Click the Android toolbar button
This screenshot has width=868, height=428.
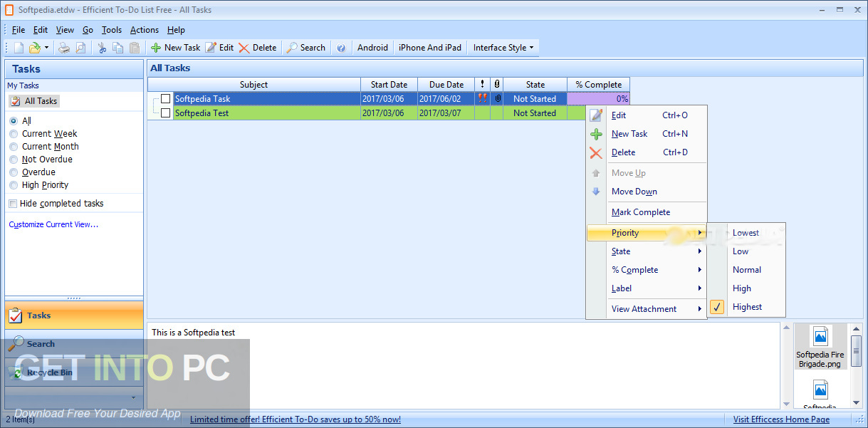(372, 48)
